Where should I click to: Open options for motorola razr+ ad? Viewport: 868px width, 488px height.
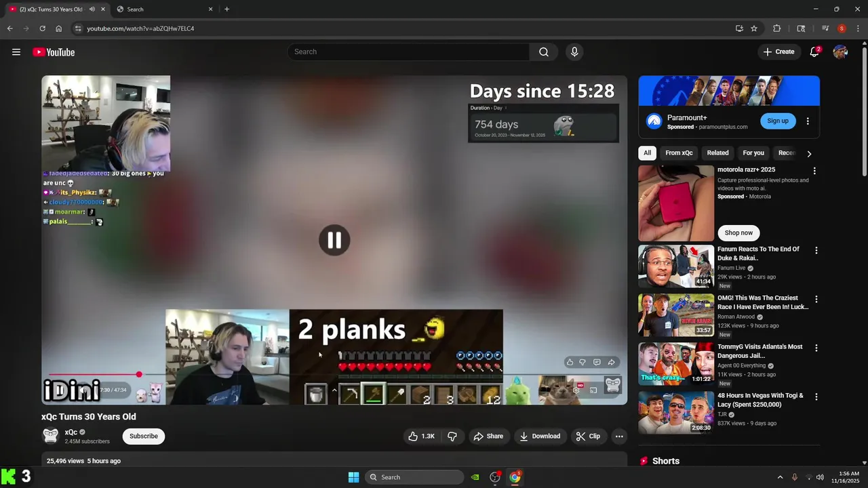click(x=814, y=171)
